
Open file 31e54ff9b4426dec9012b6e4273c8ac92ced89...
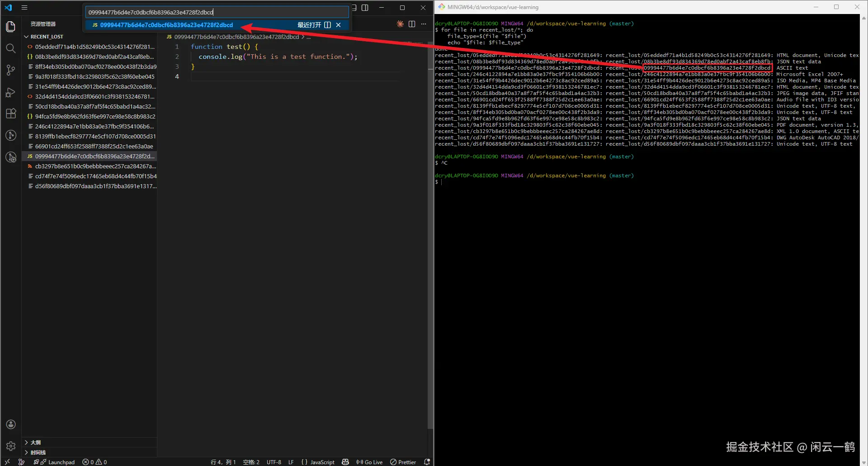(x=90, y=86)
